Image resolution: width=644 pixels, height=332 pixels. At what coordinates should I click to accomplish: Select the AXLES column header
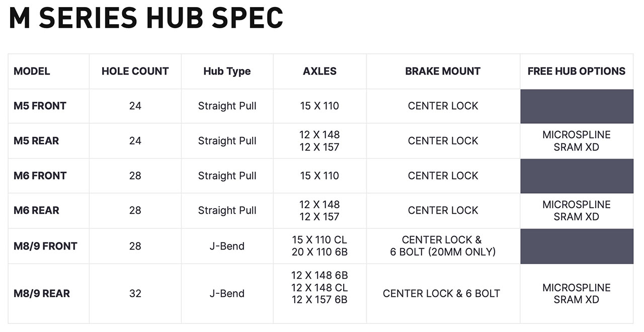coord(319,71)
